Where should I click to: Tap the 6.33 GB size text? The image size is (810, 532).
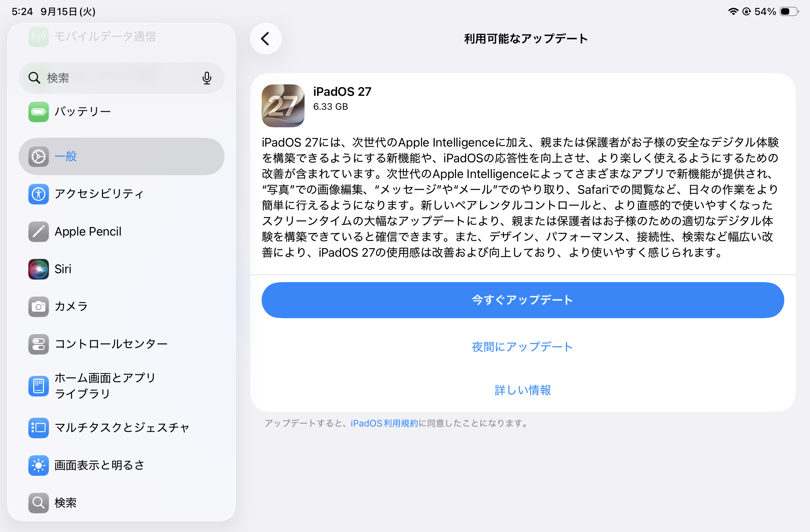click(331, 107)
